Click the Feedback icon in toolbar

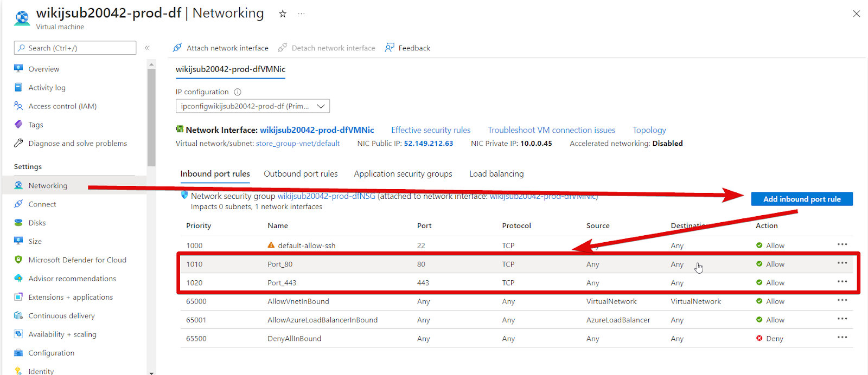click(390, 48)
